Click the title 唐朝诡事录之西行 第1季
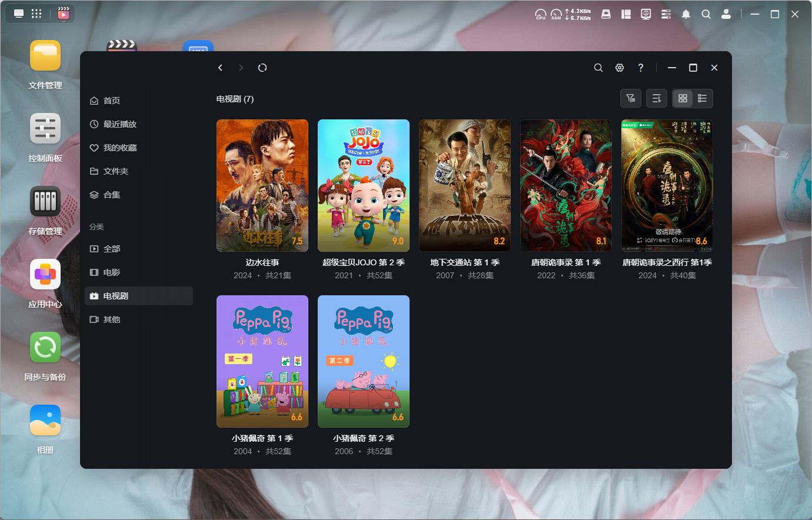Image resolution: width=812 pixels, height=520 pixels. click(667, 262)
